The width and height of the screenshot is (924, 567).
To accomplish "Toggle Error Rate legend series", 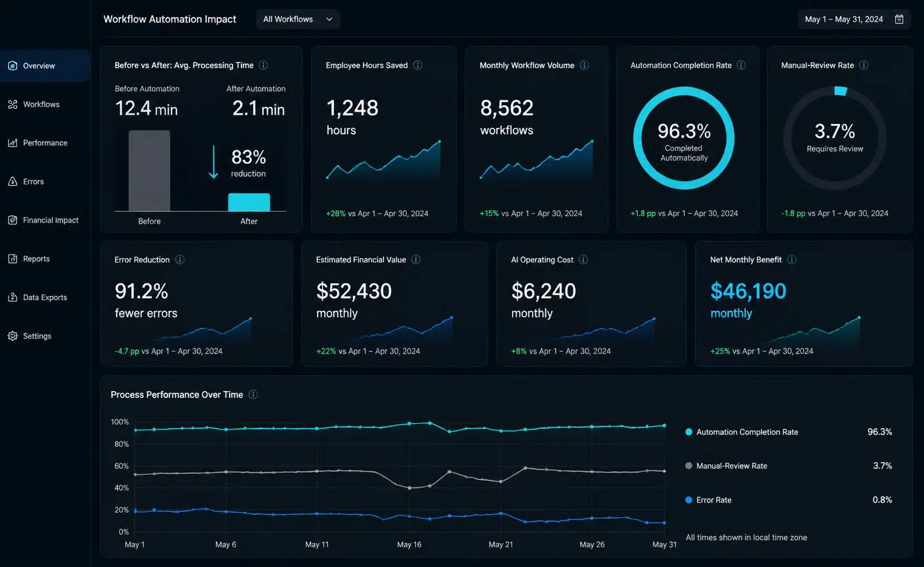I will tap(708, 500).
